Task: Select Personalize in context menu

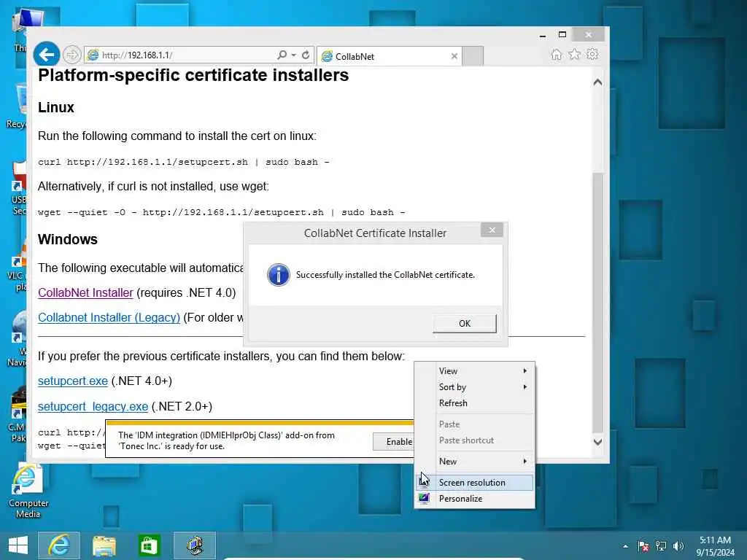Action: pos(474,499)
